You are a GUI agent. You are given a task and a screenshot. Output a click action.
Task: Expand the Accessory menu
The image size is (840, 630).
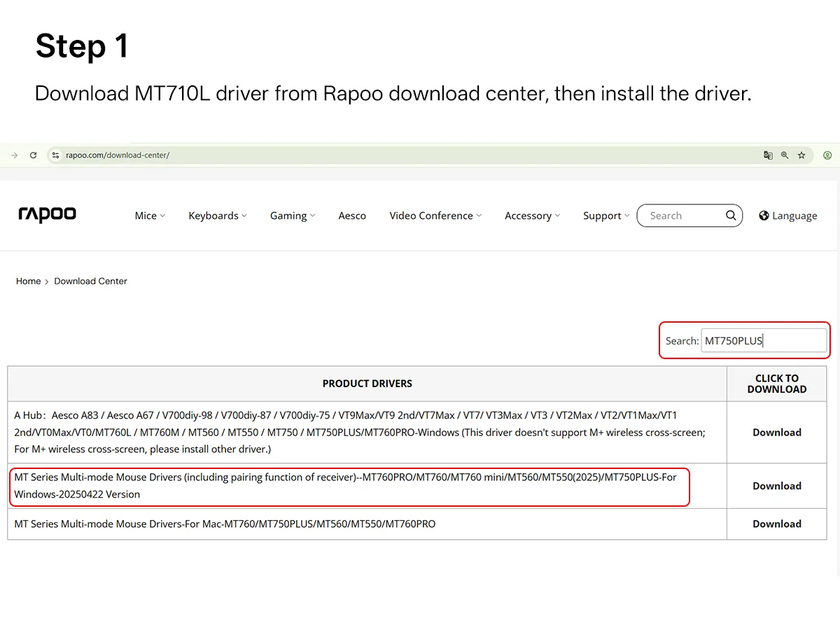[532, 216]
